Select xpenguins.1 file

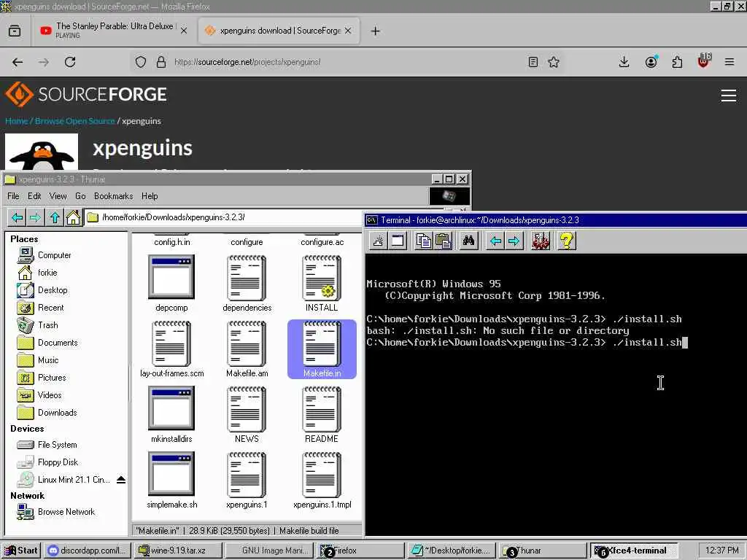(247, 480)
